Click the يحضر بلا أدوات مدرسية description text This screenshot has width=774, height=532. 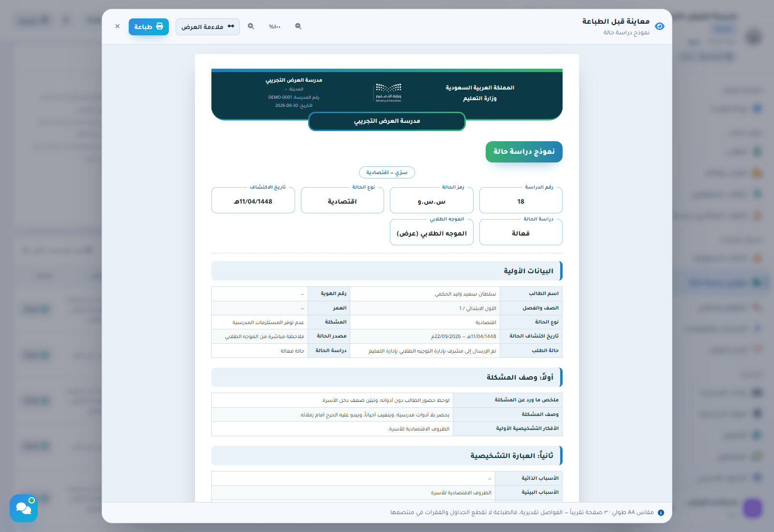(x=374, y=414)
